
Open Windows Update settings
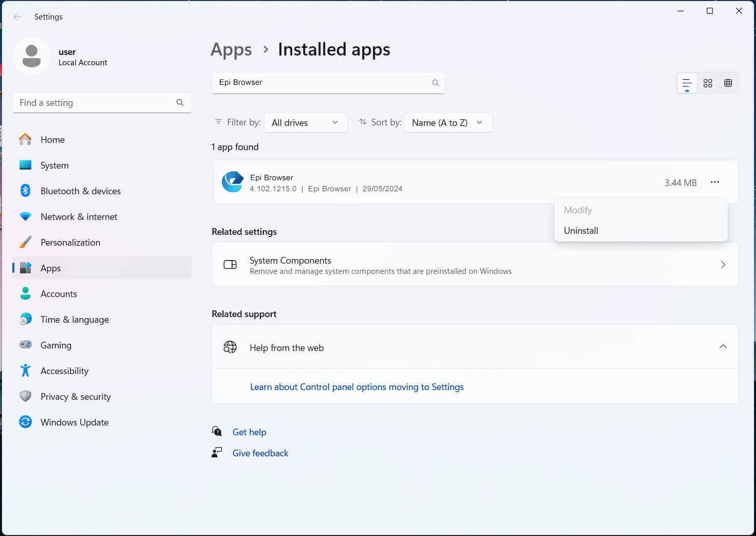[x=102, y=422]
